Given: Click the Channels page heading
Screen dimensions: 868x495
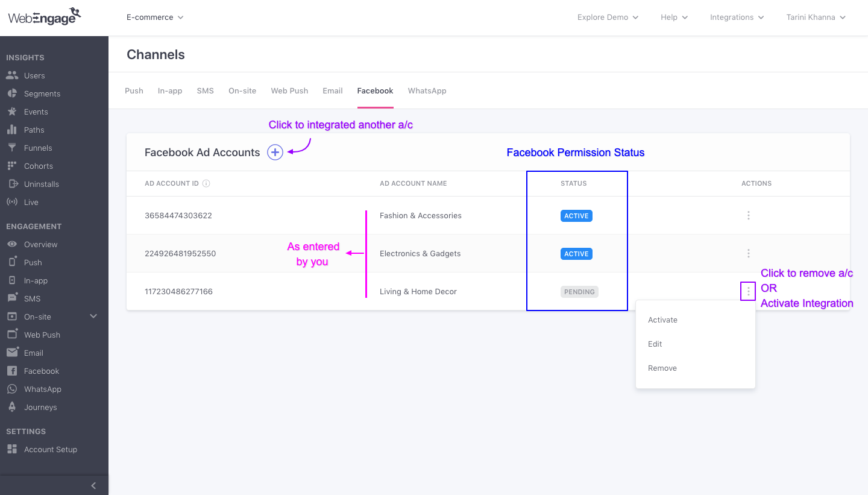Looking at the screenshot, I should coord(156,54).
